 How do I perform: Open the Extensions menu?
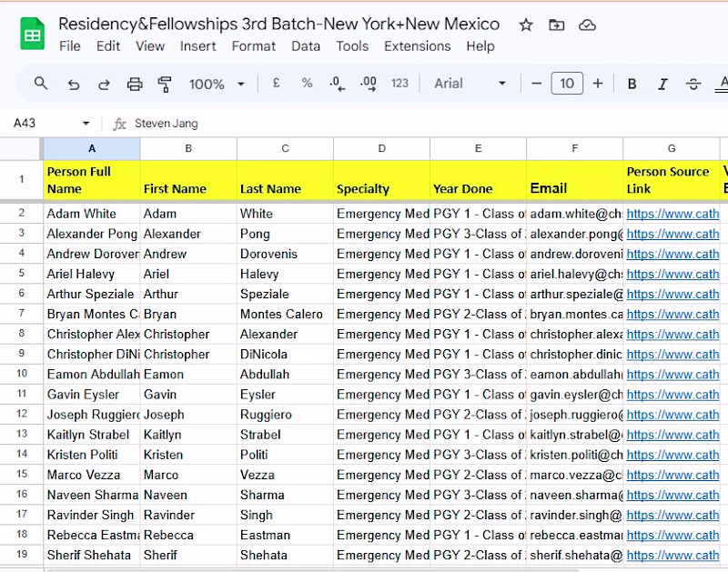[418, 46]
